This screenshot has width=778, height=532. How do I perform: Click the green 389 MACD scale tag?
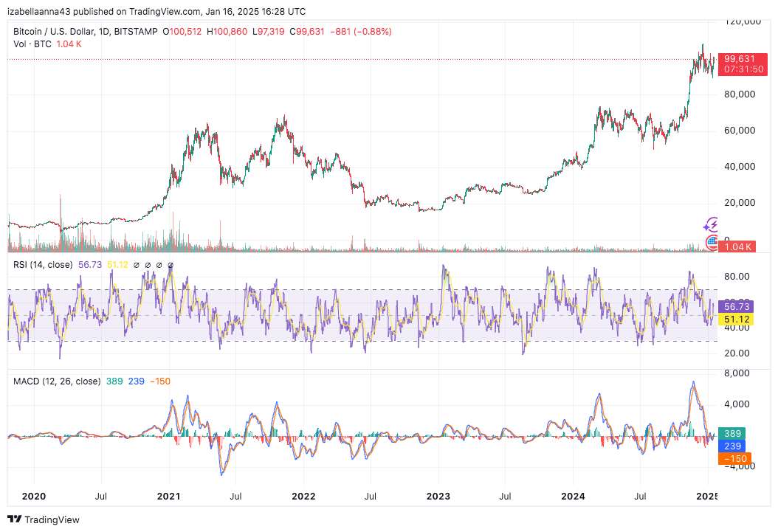[731, 433]
